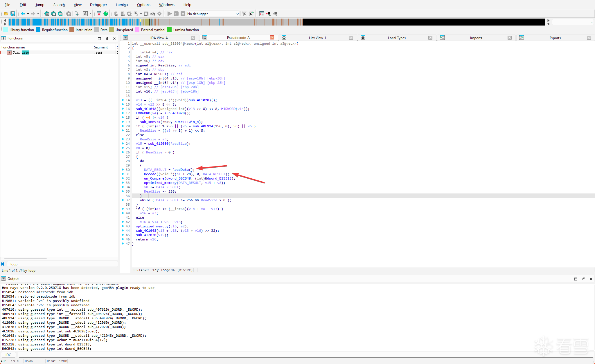The height and width of the screenshot is (364, 595).
Task: Open the No debugger dropdown
Action: 237,14
